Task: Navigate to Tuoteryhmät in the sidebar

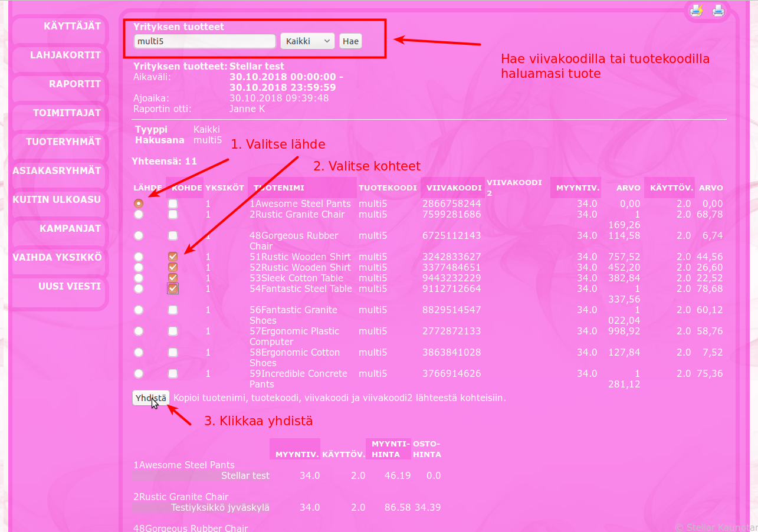Action: [x=63, y=142]
